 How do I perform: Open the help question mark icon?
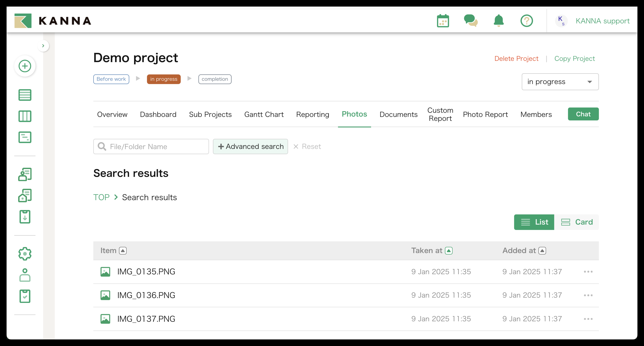point(527,21)
